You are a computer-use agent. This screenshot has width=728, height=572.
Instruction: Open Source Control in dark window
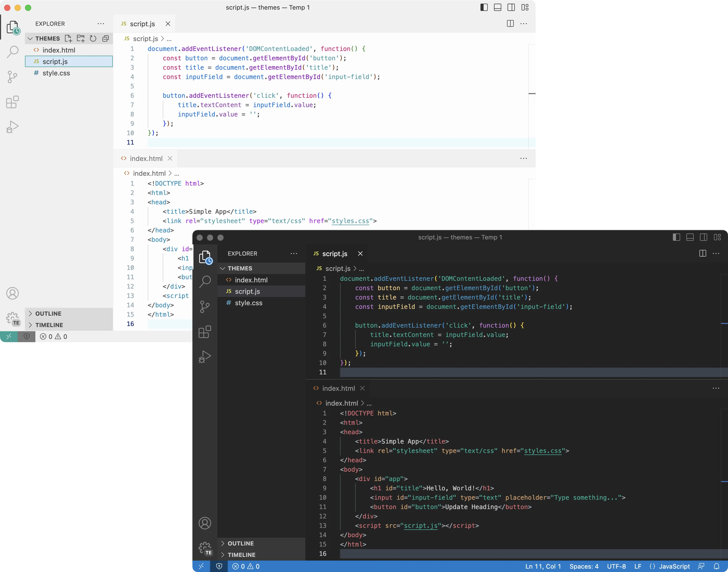click(205, 307)
